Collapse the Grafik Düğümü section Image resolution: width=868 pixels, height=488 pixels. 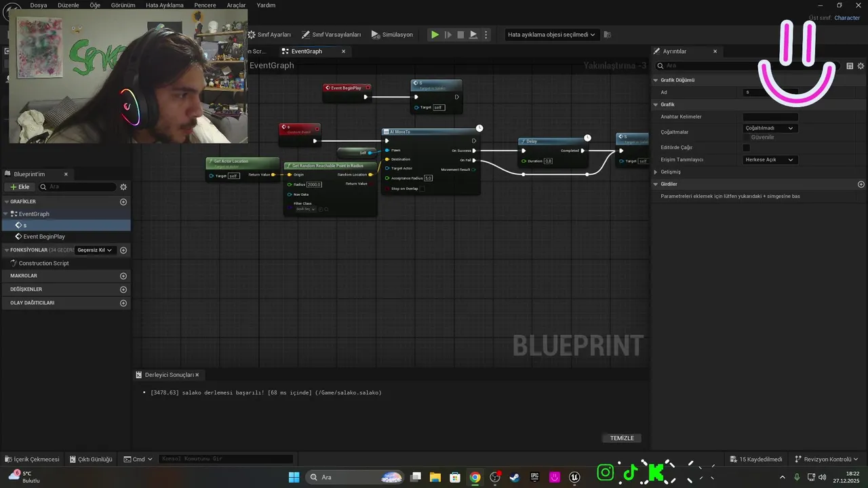point(656,80)
